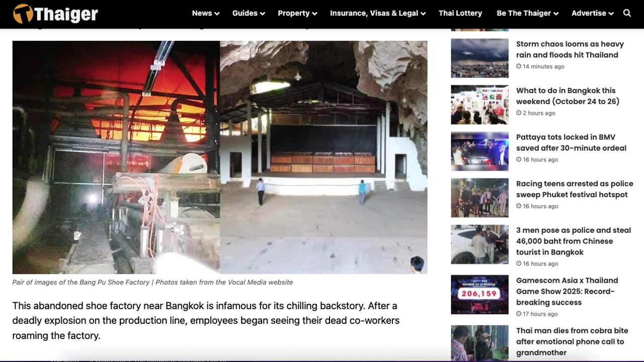Image resolution: width=644 pixels, height=362 pixels.
Task: Click Pattaya BMV rescue thumbnail
Action: [479, 151]
